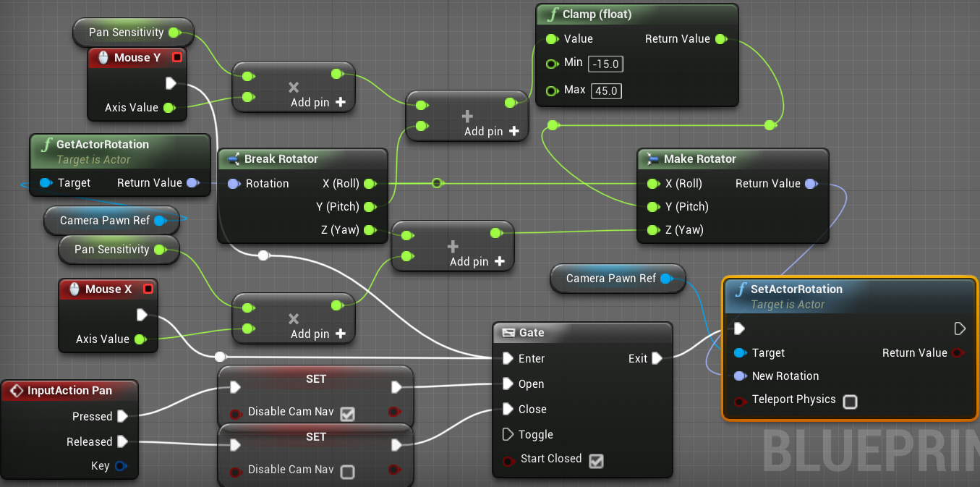This screenshot has width=980, height=487.
Task: Click the InputAction Pan event icon
Action: point(16,391)
